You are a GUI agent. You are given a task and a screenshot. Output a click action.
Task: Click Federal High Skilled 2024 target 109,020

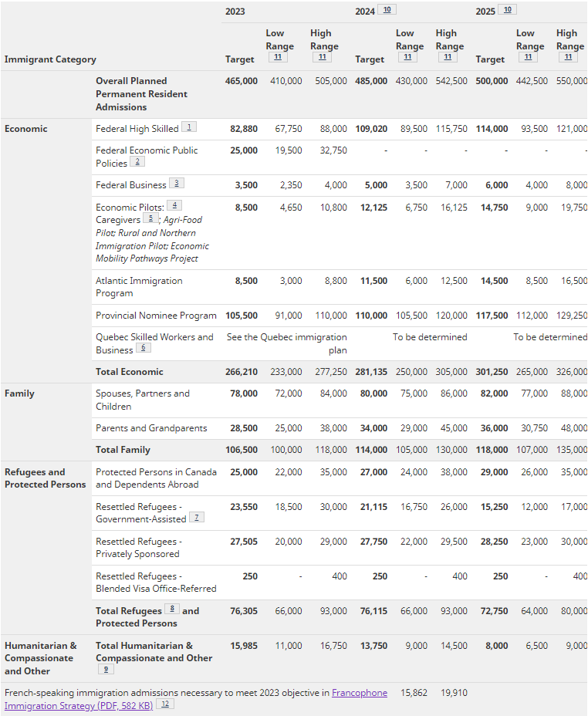(x=371, y=129)
